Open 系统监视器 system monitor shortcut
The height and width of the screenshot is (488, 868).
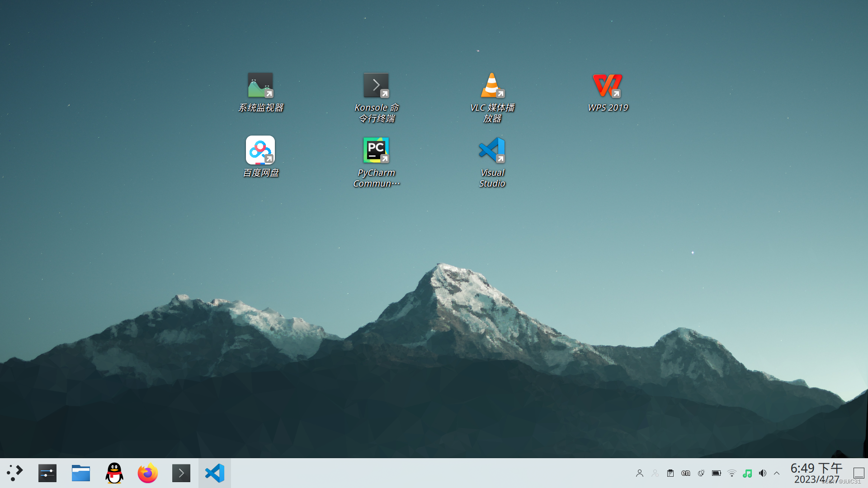[x=260, y=85]
